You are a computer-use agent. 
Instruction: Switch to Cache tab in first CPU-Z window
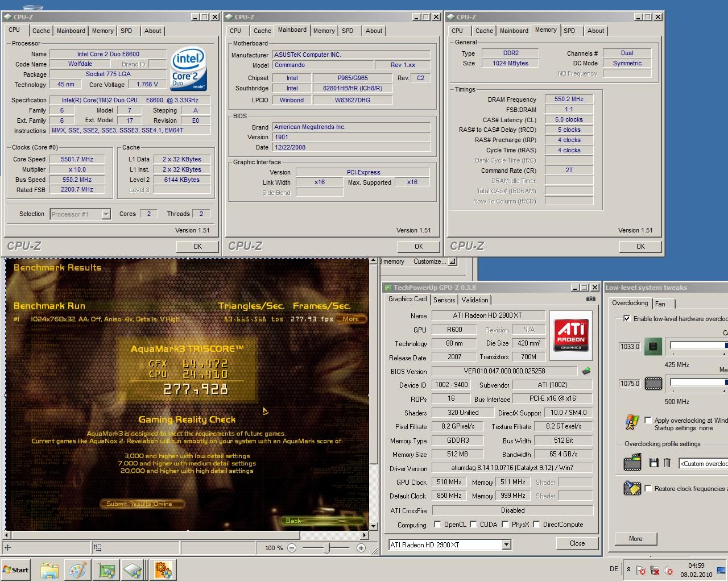pos(41,31)
